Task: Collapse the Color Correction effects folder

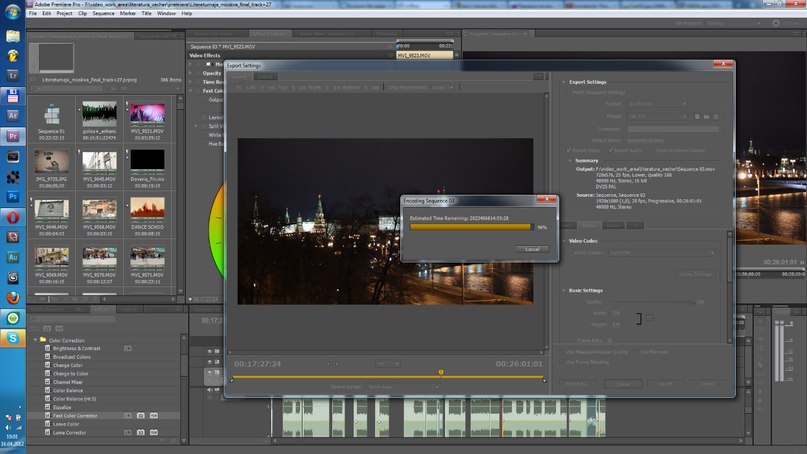Action: click(35, 340)
